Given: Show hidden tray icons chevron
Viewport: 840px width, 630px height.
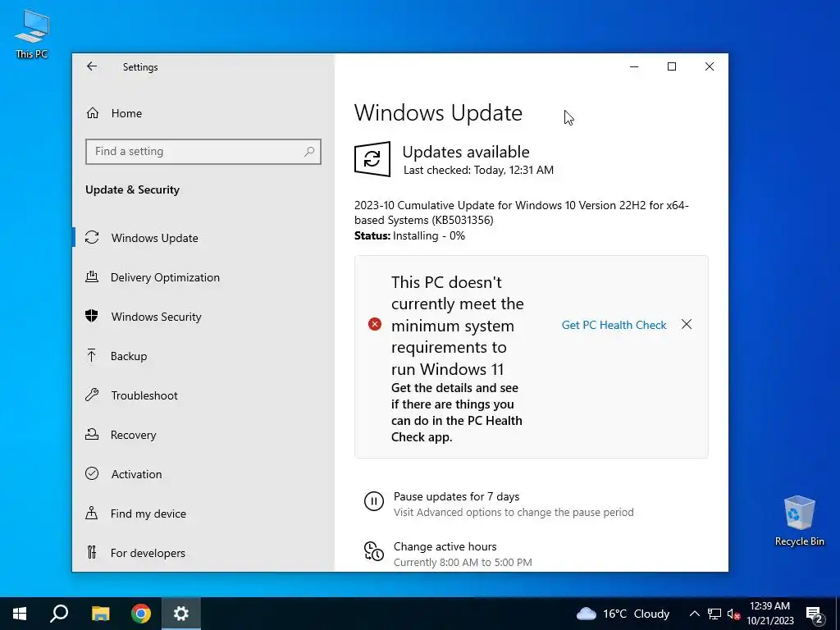Looking at the screenshot, I should (694, 614).
